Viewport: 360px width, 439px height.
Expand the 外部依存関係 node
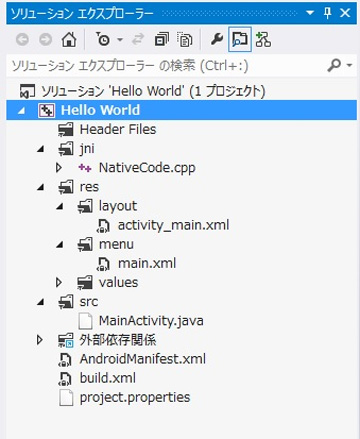pyautogui.click(x=40, y=340)
